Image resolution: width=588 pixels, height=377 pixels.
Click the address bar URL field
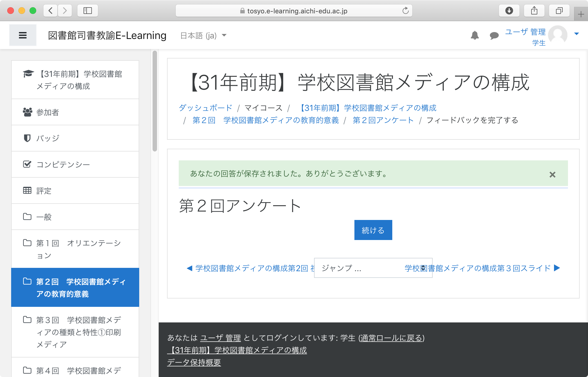[294, 11]
